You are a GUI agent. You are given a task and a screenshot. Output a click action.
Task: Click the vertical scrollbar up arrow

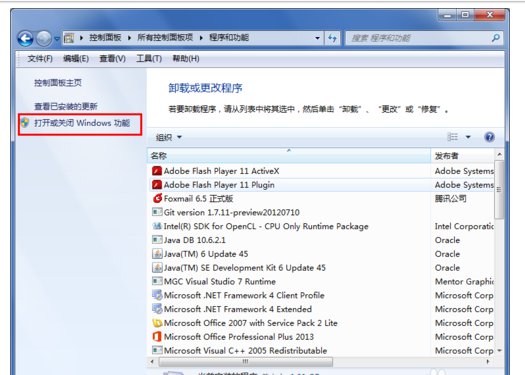tap(499, 154)
